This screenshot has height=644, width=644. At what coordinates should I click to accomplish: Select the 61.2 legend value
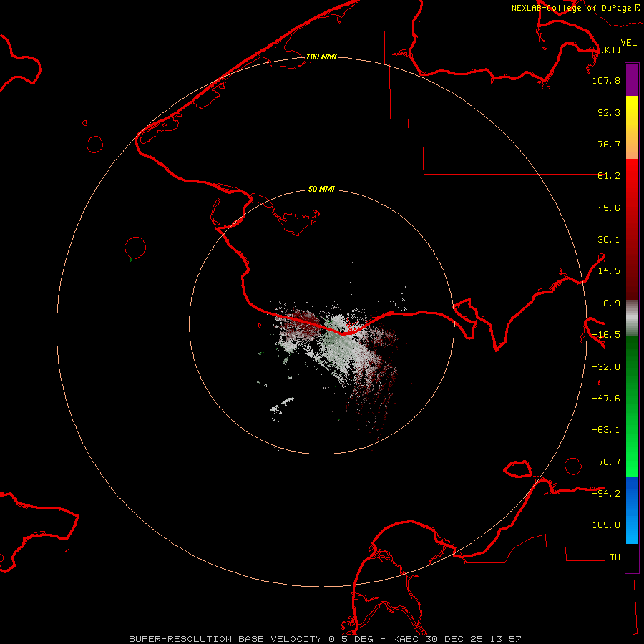pos(609,176)
